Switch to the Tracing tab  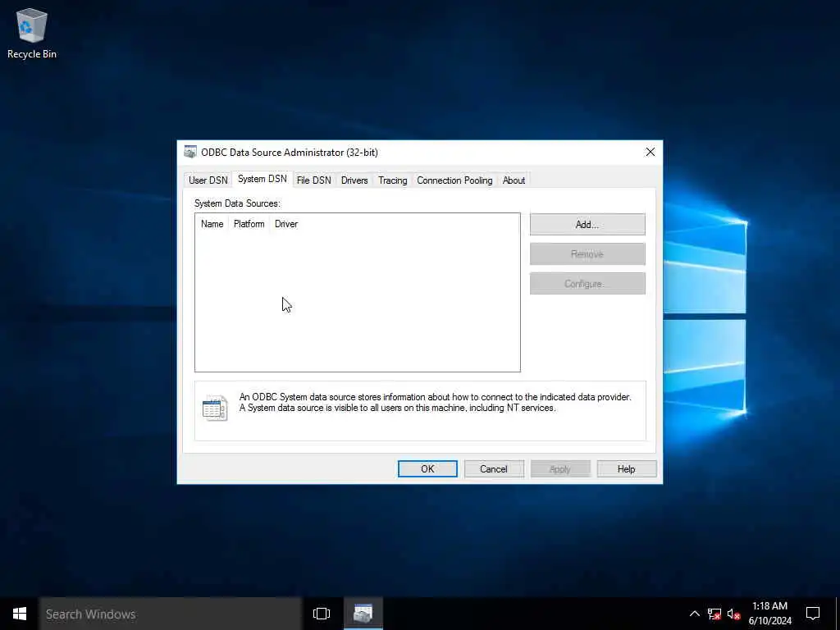[393, 180]
